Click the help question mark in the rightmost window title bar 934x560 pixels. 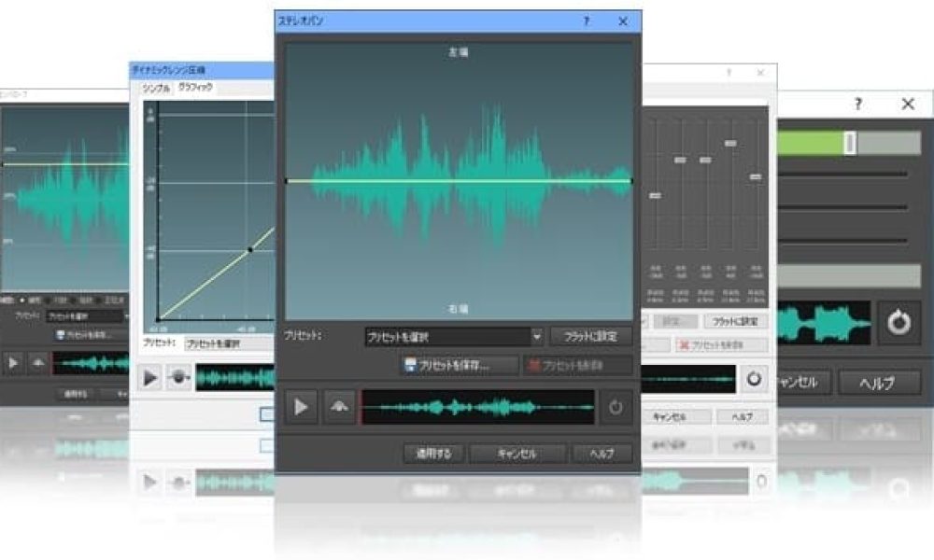pyautogui.click(x=857, y=105)
